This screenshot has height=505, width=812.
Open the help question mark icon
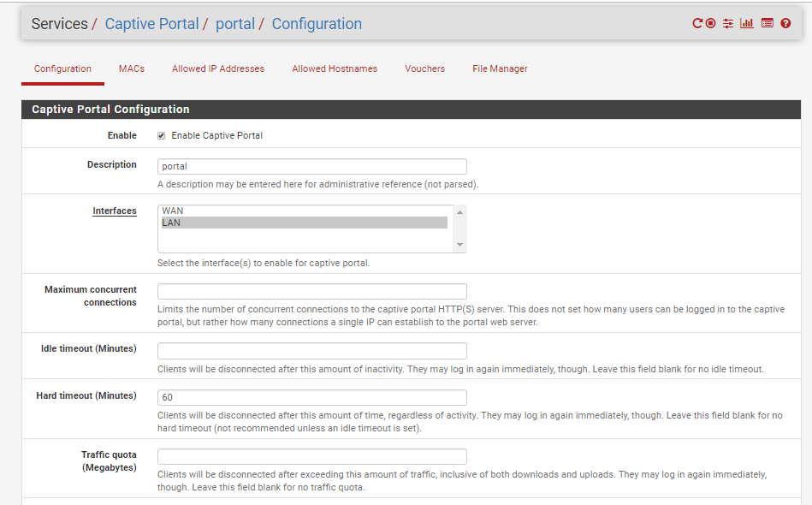click(785, 23)
